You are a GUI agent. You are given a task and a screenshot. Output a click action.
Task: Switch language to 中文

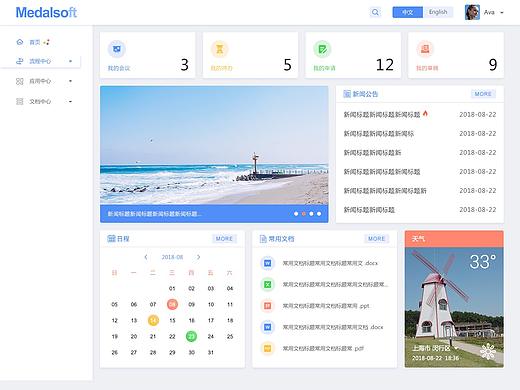click(x=408, y=12)
